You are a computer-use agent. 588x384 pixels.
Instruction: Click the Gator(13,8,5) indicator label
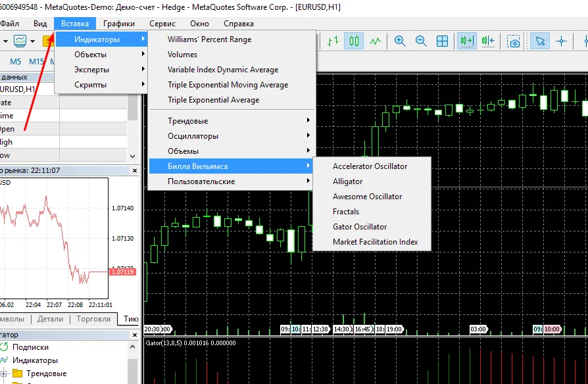click(191, 343)
